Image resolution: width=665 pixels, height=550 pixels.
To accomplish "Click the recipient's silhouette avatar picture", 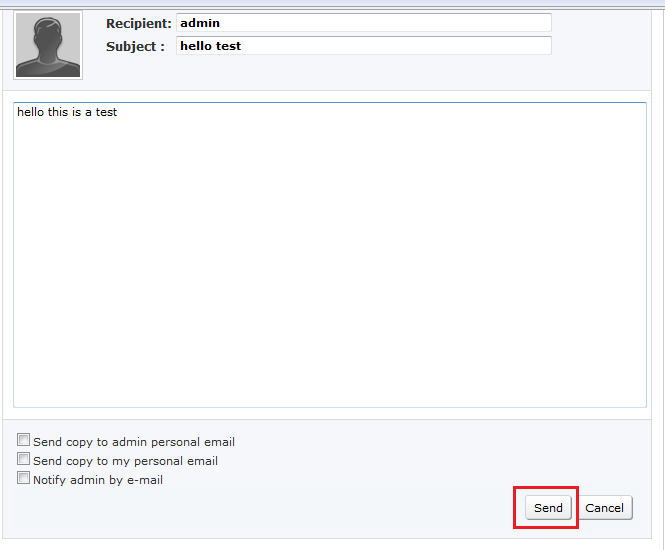I will point(48,45).
